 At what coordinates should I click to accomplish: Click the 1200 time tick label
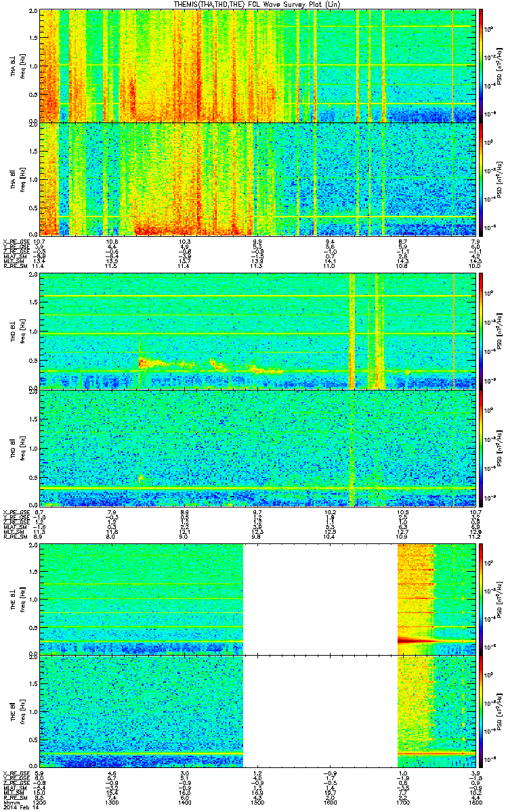(40, 801)
